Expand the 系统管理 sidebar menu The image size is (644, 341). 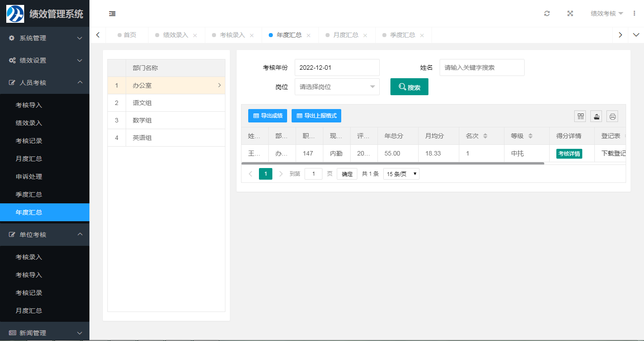[x=45, y=38]
